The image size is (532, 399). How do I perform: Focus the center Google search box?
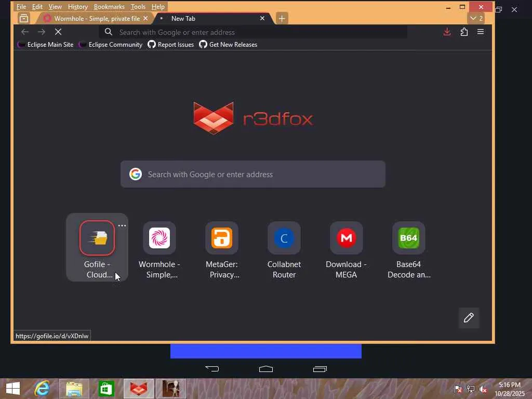(x=253, y=174)
